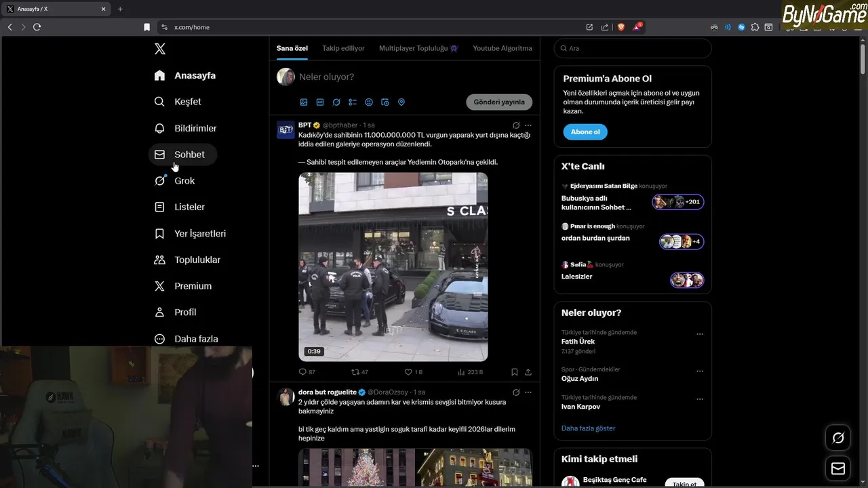Image resolution: width=868 pixels, height=488 pixels.
Task: Open Yer İşaretleri bookmarks
Action: (x=191, y=233)
